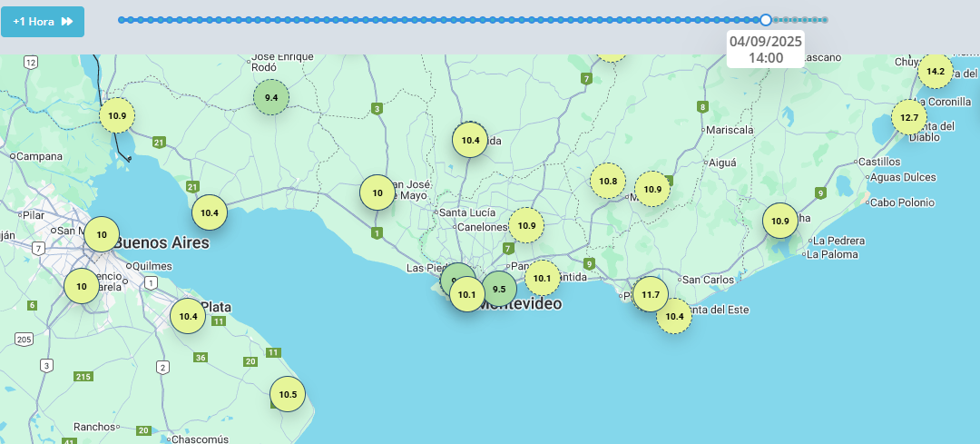The image size is (980, 444).
Task: Open the 14.2 temperature marker
Action: (x=935, y=71)
